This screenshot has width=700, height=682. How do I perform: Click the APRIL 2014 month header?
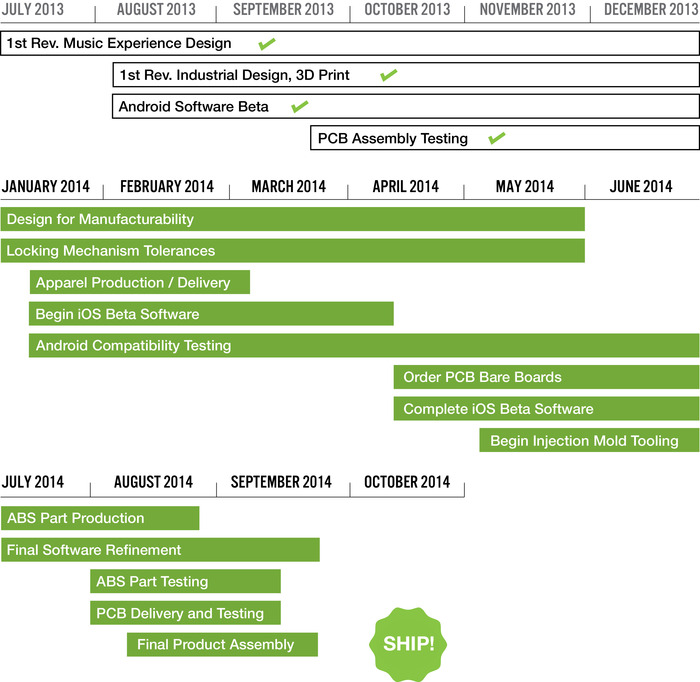coord(406,186)
